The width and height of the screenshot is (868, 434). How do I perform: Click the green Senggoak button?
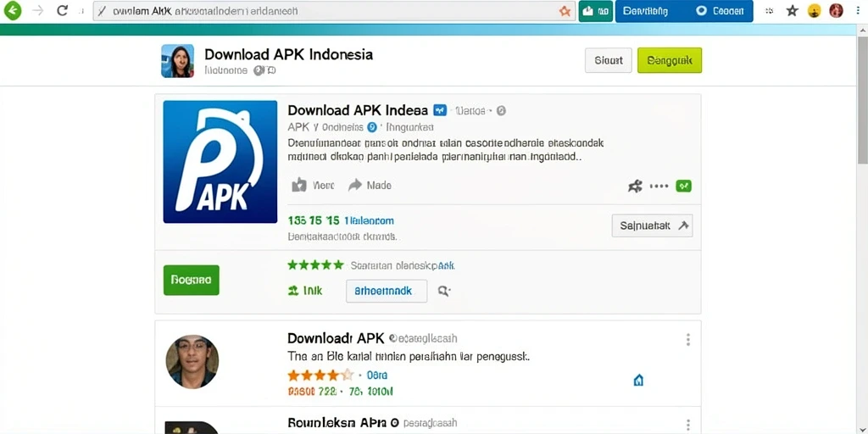tap(670, 60)
